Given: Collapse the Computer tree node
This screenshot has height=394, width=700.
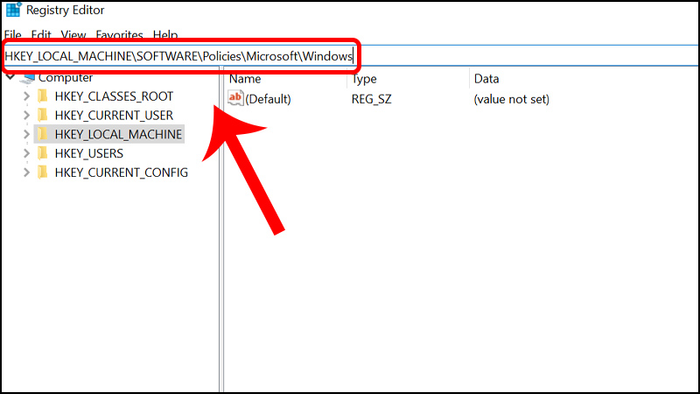Looking at the screenshot, I should tap(10, 77).
